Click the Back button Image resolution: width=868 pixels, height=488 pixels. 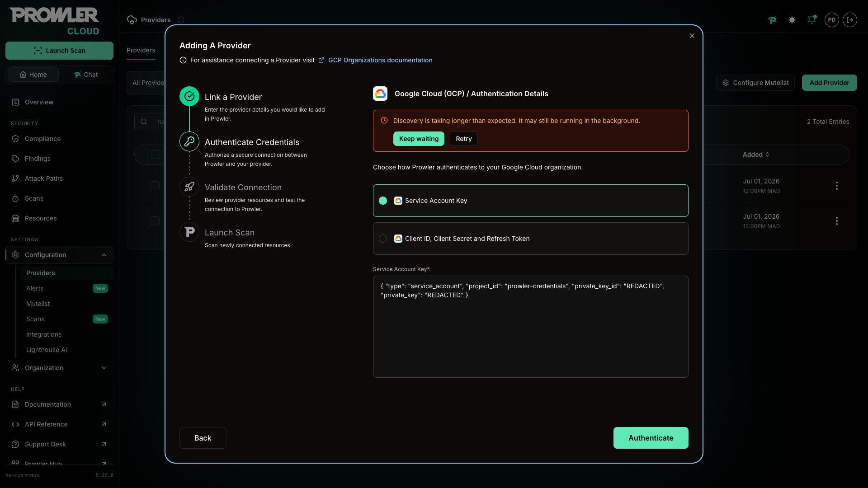pos(203,438)
